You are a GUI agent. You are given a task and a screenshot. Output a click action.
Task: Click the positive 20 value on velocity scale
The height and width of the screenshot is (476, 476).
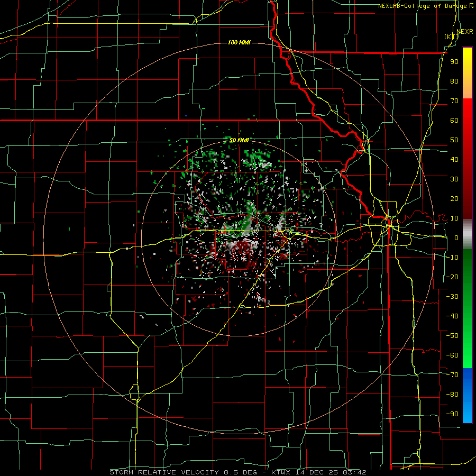[x=454, y=198]
